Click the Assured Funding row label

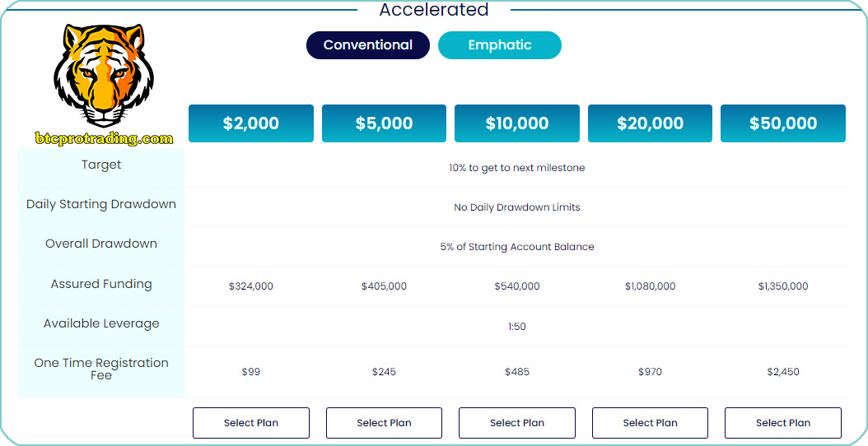[x=101, y=284]
